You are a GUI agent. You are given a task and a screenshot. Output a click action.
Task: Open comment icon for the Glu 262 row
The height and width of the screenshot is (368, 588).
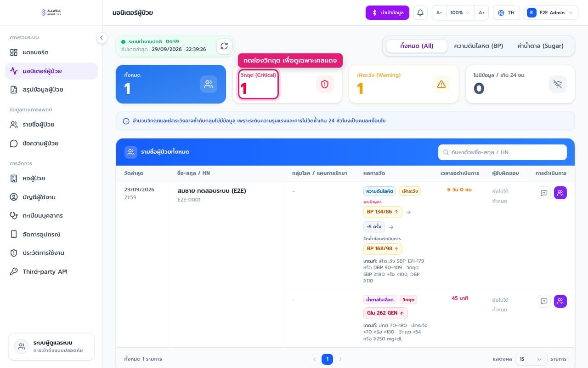click(x=544, y=301)
